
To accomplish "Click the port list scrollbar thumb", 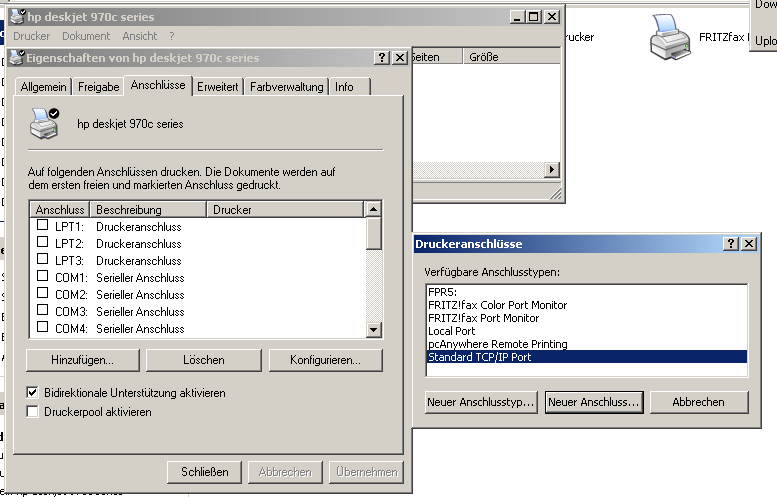I will tap(374, 233).
